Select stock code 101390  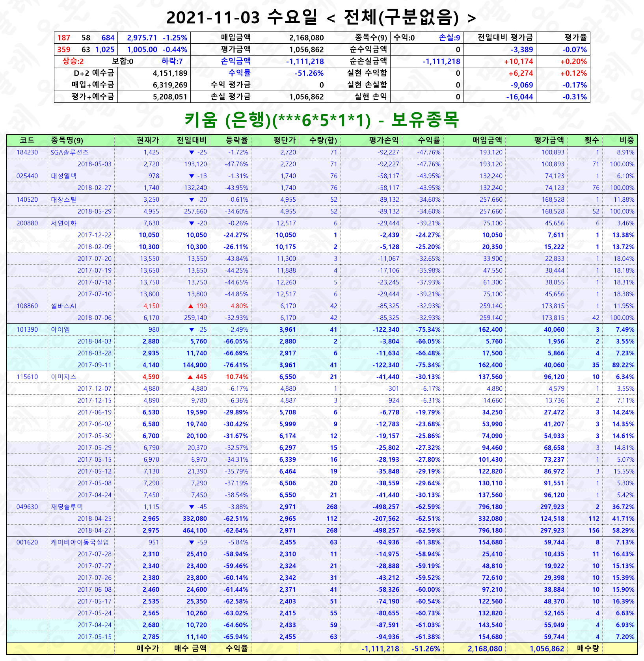27,330
